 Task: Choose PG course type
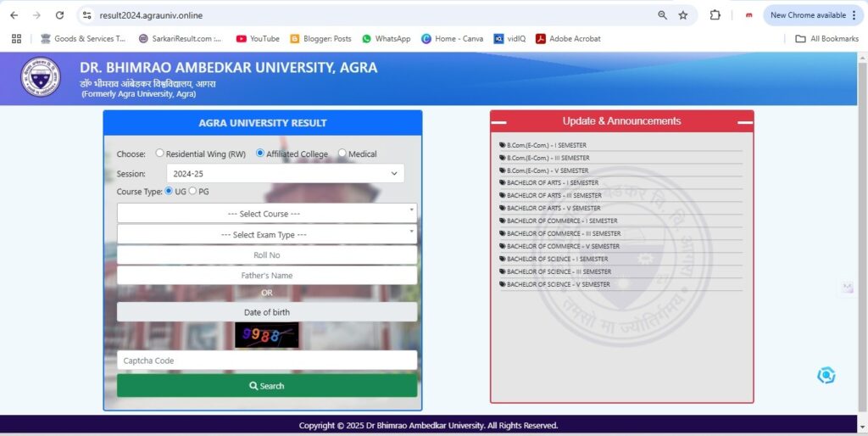192,191
